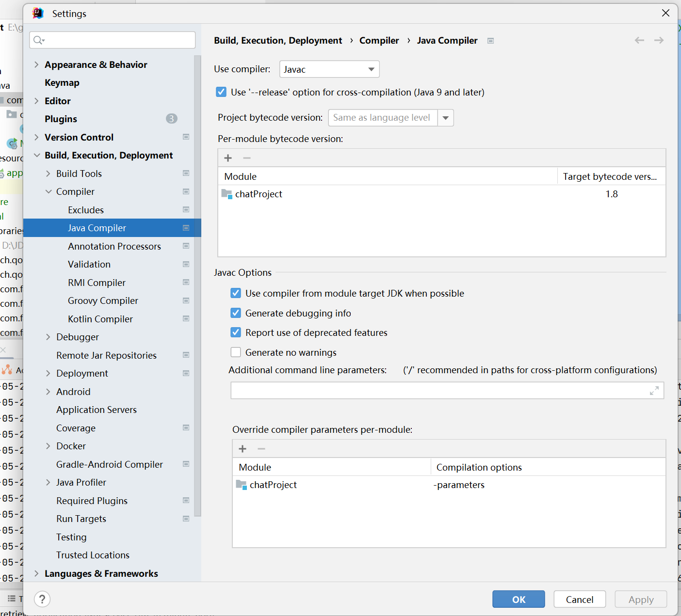
Task: Expand the Docker node
Action: 48,446
